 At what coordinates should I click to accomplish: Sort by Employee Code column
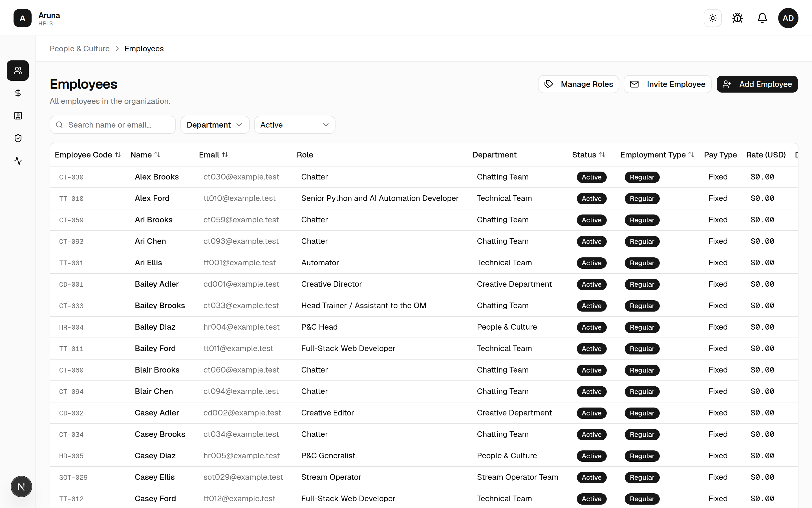88,155
